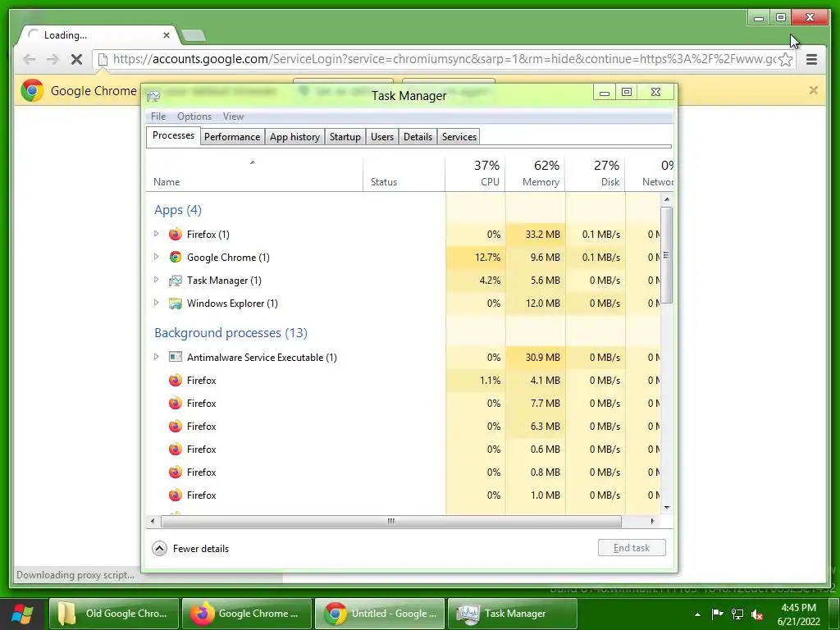This screenshot has height=630, width=840.
Task: Click Chrome's forward arrow button
Action: 52,59
